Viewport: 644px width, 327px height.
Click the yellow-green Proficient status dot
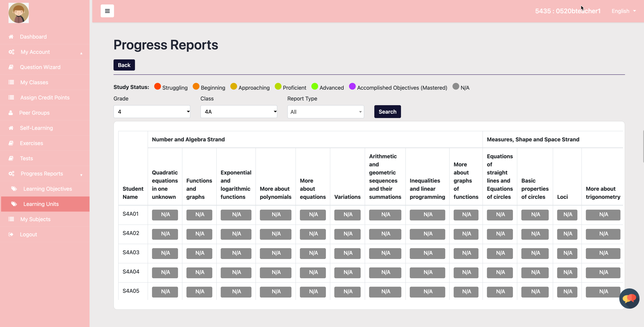click(278, 86)
